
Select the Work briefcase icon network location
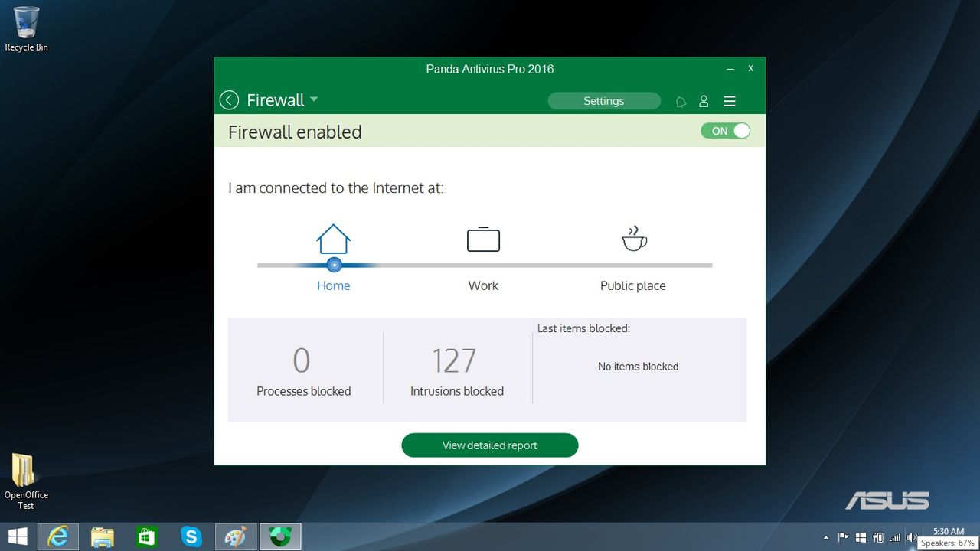tap(483, 239)
